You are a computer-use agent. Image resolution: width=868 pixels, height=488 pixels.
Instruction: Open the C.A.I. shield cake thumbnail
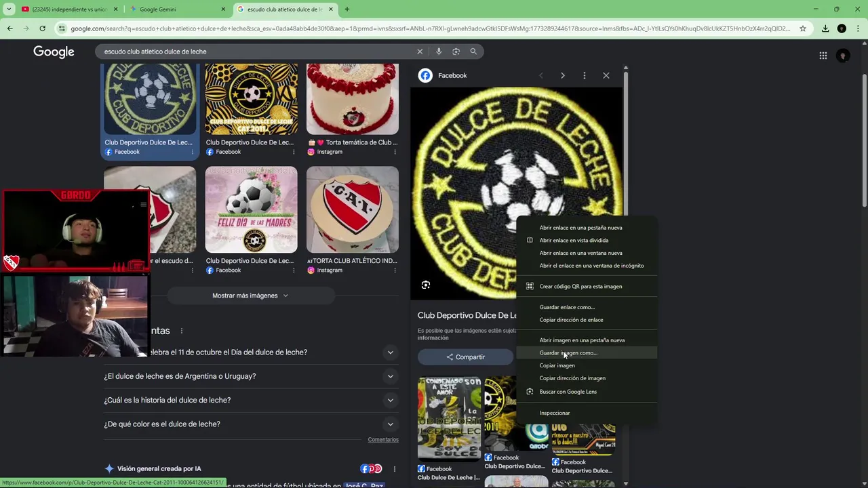click(x=353, y=210)
